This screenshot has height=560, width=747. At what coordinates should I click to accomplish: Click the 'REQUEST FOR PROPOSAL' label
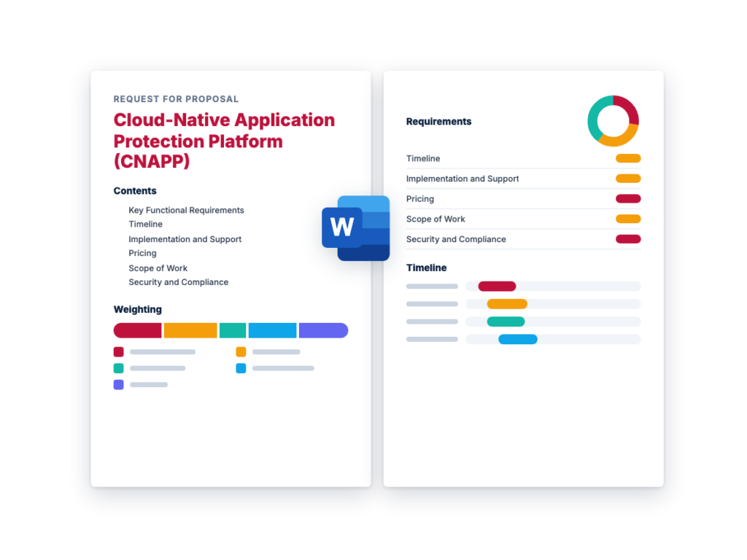point(176,99)
